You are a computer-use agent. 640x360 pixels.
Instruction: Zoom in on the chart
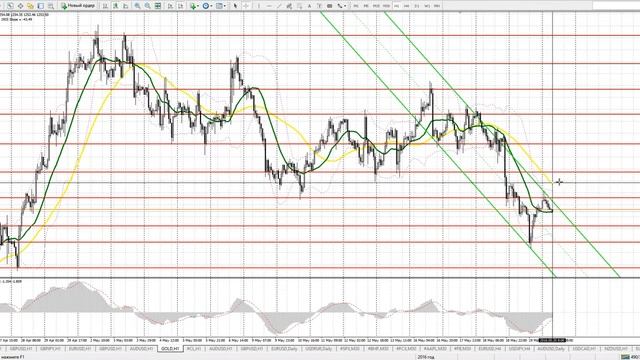point(138,6)
